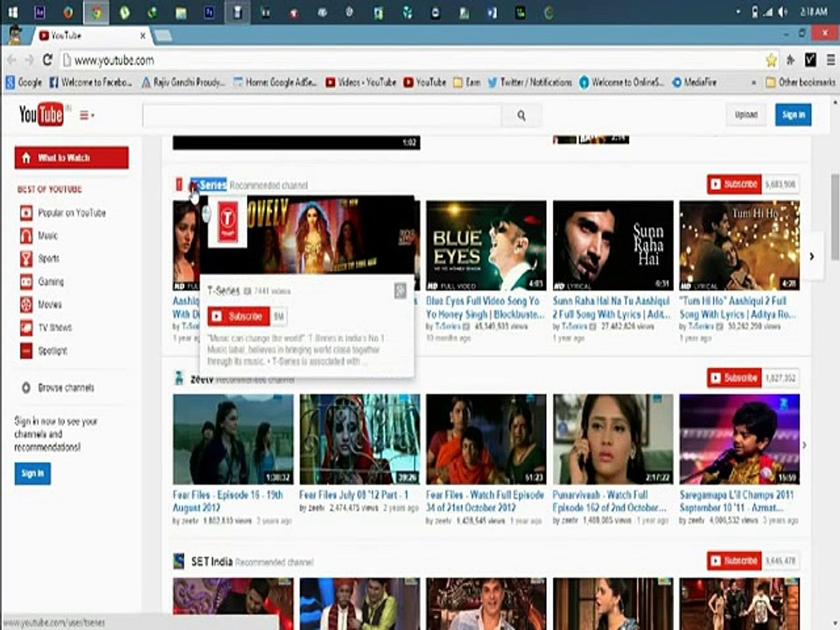
Task: Open the Twitter / Notifications bookmark
Action: click(x=529, y=82)
